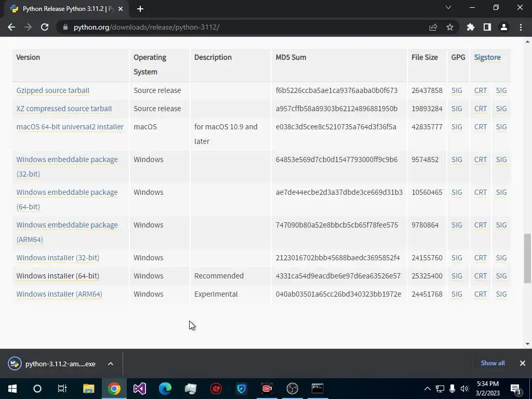Open the Extensions puzzle icon

(471, 27)
